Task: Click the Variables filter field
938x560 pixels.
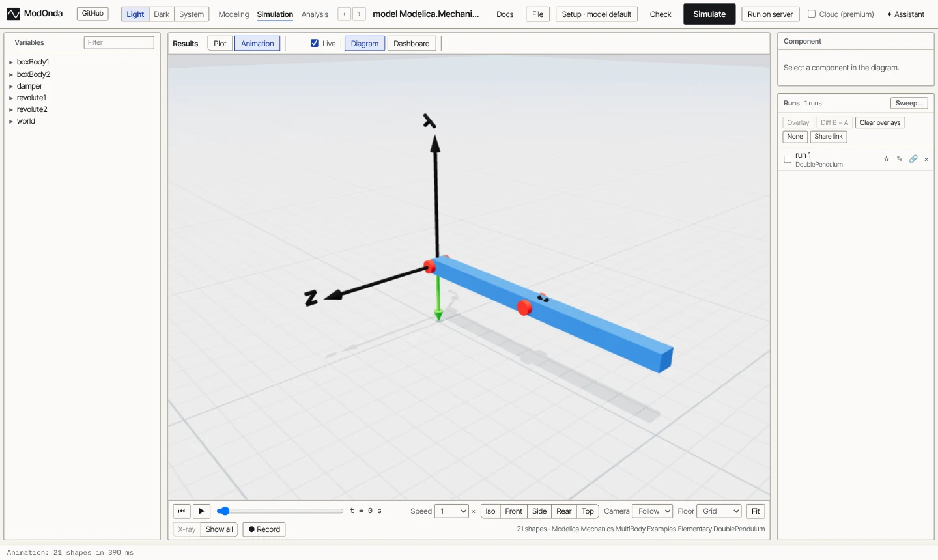Action: tap(119, 42)
